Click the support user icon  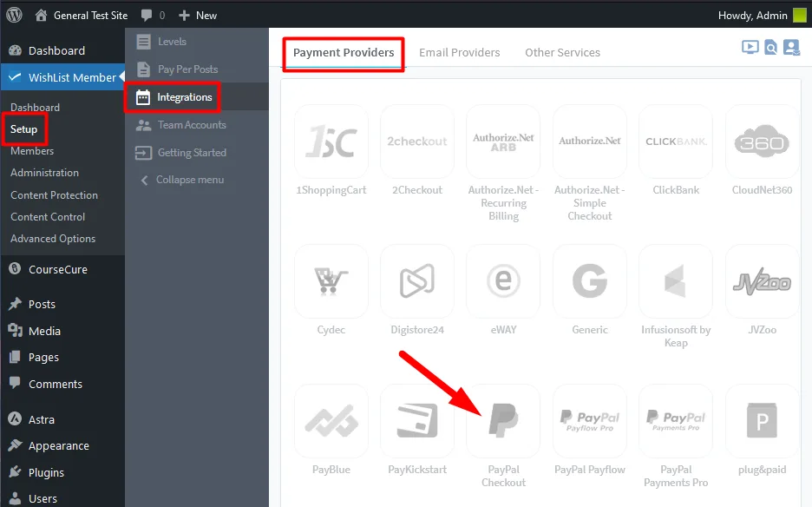click(x=791, y=47)
